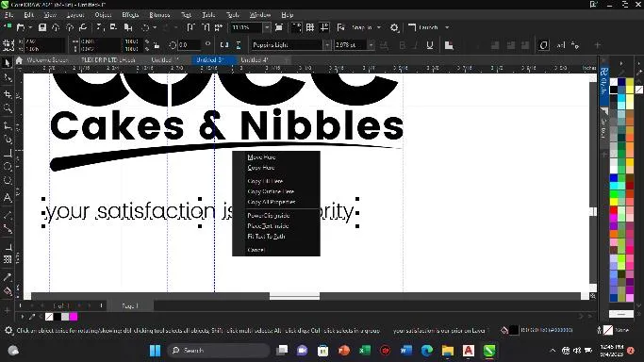Click the Mirror horizontally icon
The image size is (644, 362).
point(224,45)
